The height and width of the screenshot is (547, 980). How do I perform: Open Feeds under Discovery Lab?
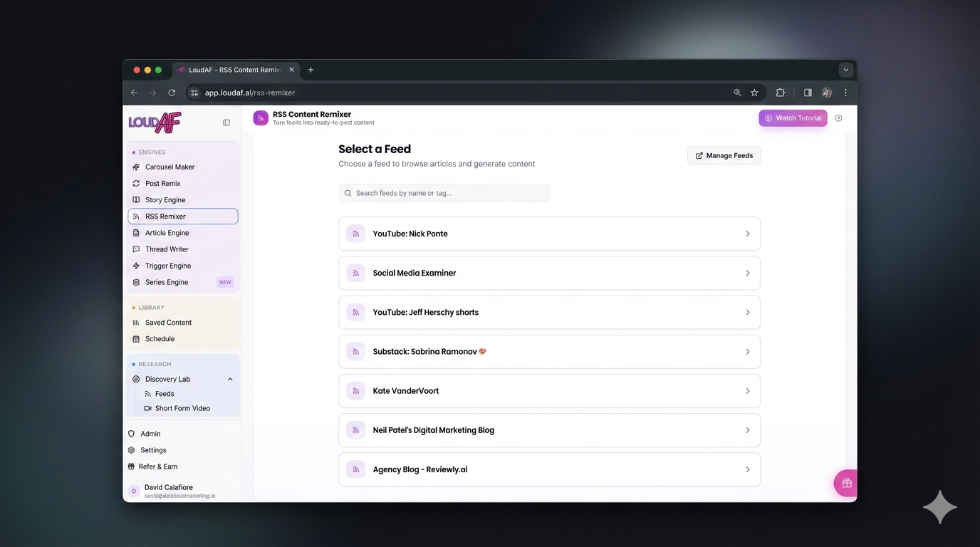pos(165,394)
